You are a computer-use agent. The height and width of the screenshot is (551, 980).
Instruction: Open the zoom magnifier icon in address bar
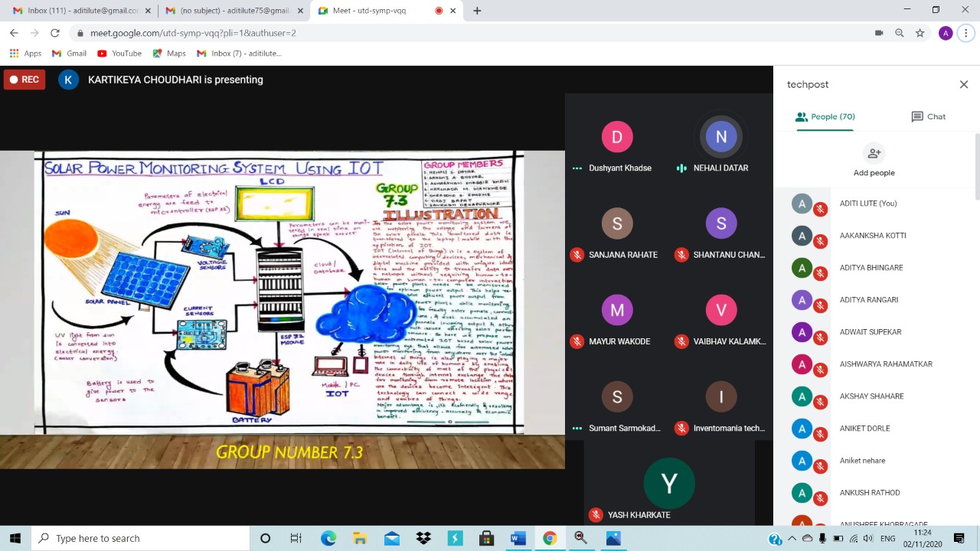click(x=900, y=33)
